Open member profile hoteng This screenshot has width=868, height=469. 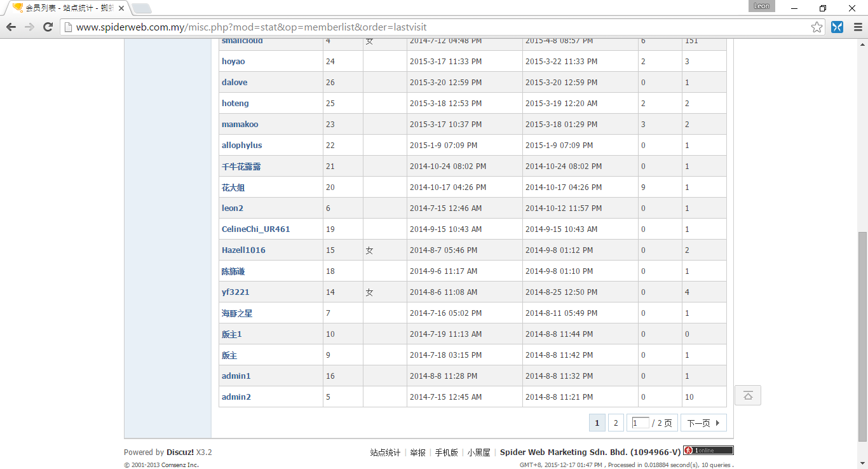click(x=235, y=104)
